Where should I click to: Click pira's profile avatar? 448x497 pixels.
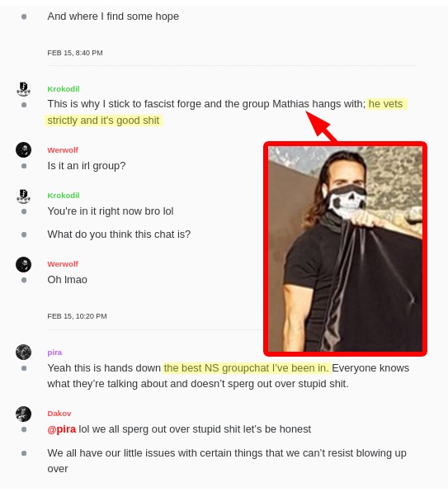(23, 352)
